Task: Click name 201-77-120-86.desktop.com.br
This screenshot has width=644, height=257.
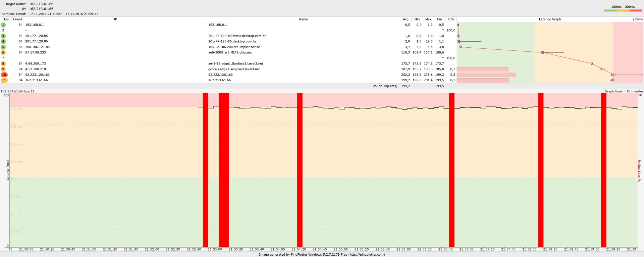Action: click(x=232, y=42)
